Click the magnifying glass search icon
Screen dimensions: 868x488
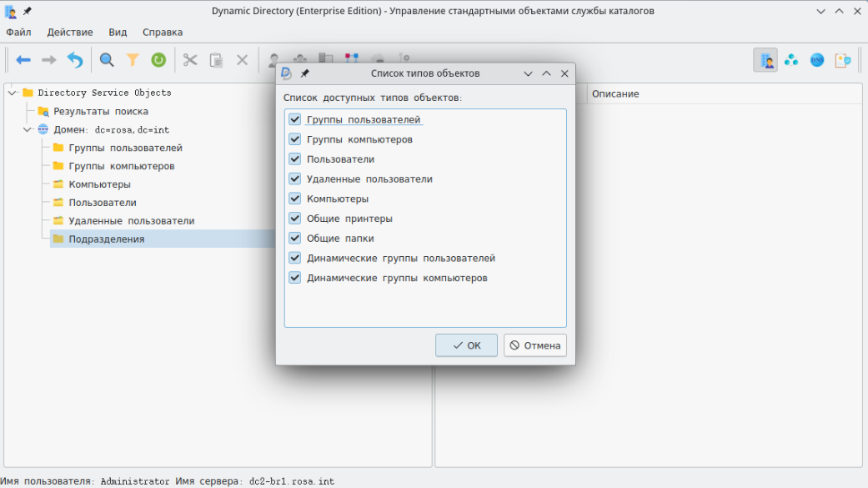point(107,60)
